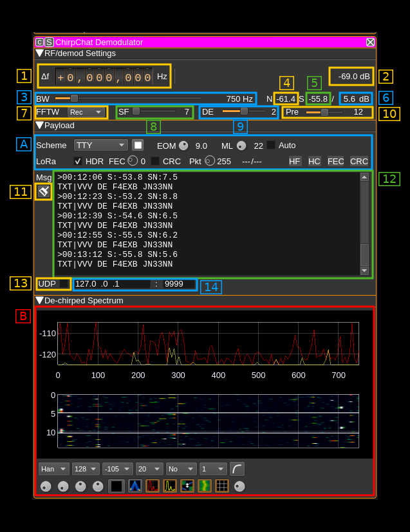Toggle the spectrum grid icon
Screen dimensions: 410x532
pos(222,486)
